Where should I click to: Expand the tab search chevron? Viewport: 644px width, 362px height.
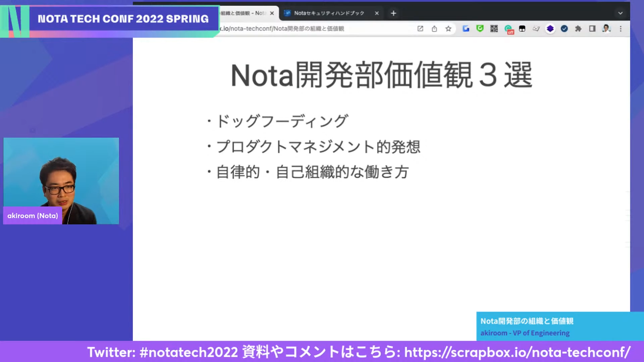click(621, 13)
